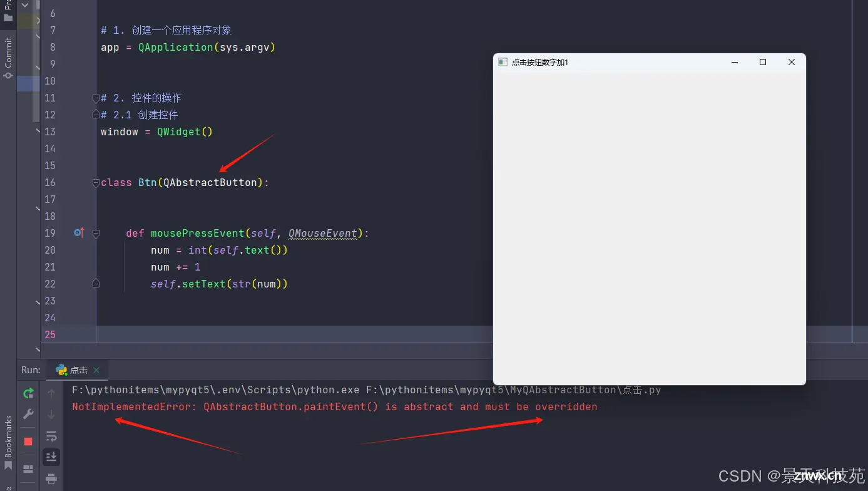This screenshot has width=868, height=491.
Task: Click line number 25 in the gutter
Action: point(50,334)
